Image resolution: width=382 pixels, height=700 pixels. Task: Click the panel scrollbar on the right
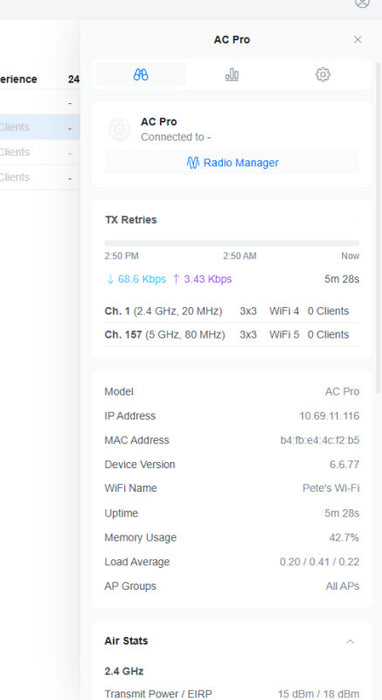(379, 228)
